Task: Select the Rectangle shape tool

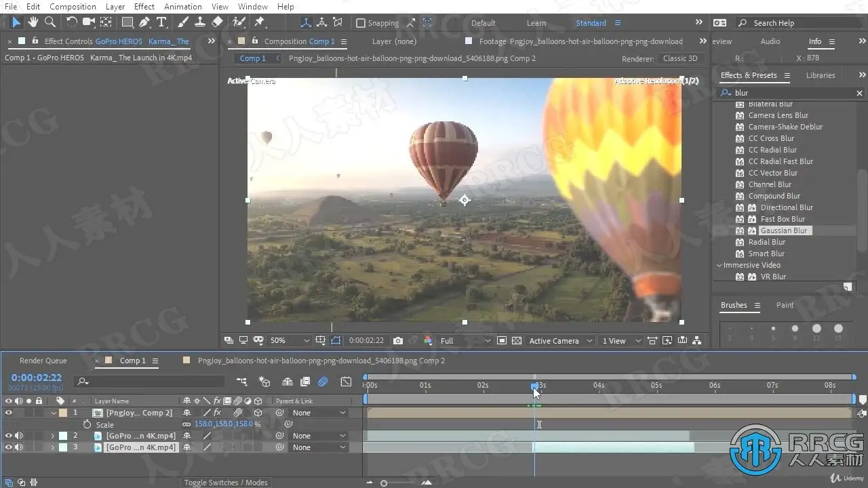Action: coord(127,22)
